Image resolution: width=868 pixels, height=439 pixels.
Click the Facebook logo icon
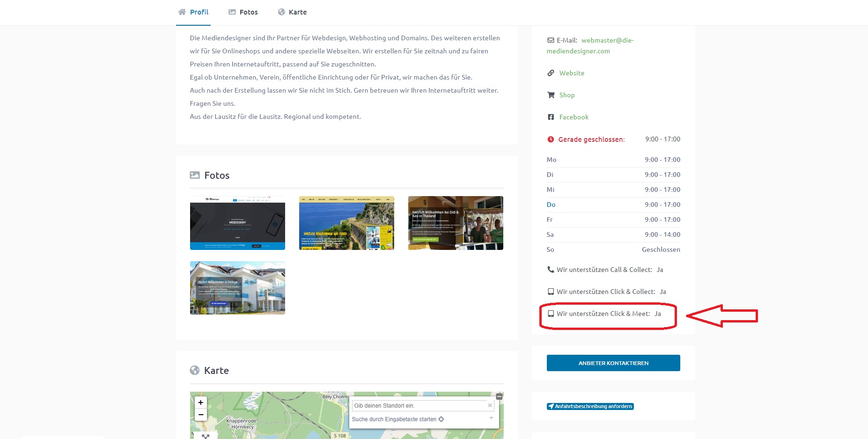551,117
